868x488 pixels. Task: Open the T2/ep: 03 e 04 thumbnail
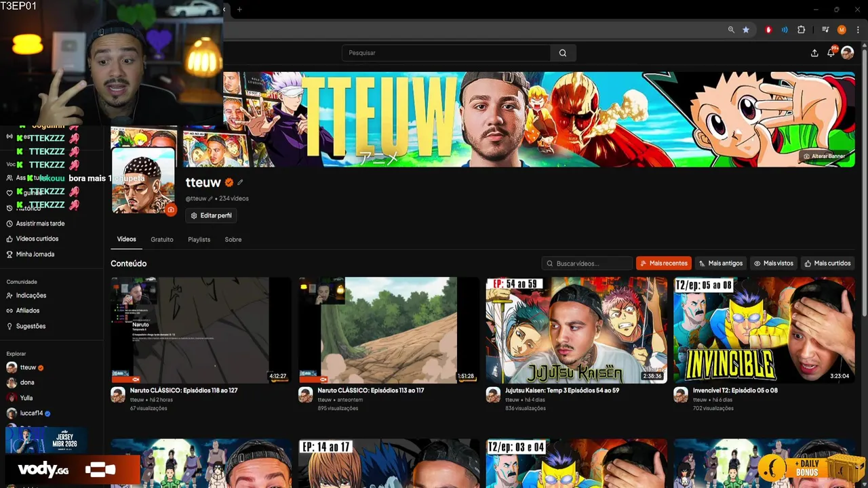(x=576, y=464)
